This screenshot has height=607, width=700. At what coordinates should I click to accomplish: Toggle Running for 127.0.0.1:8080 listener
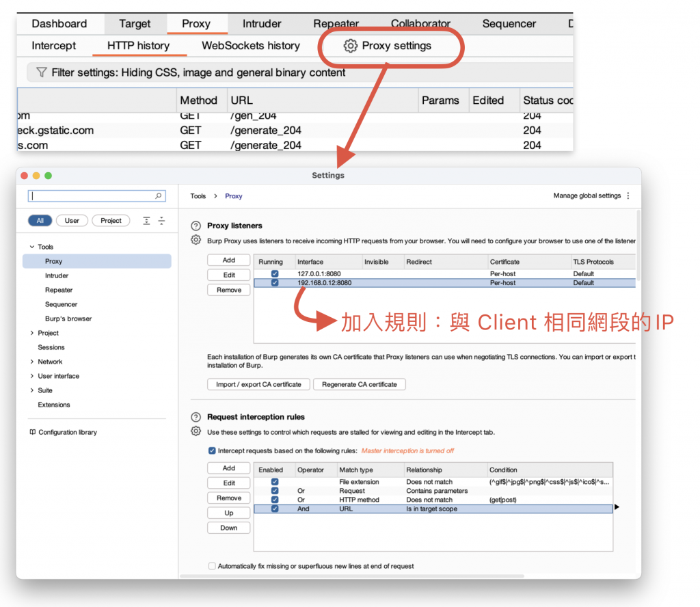click(x=275, y=273)
